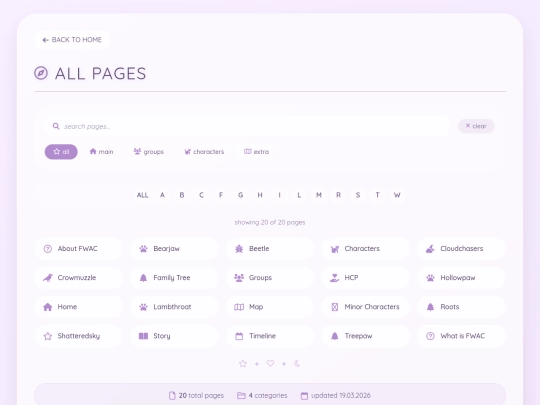Filter by letter R
540x405 pixels.
pos(339,195)
